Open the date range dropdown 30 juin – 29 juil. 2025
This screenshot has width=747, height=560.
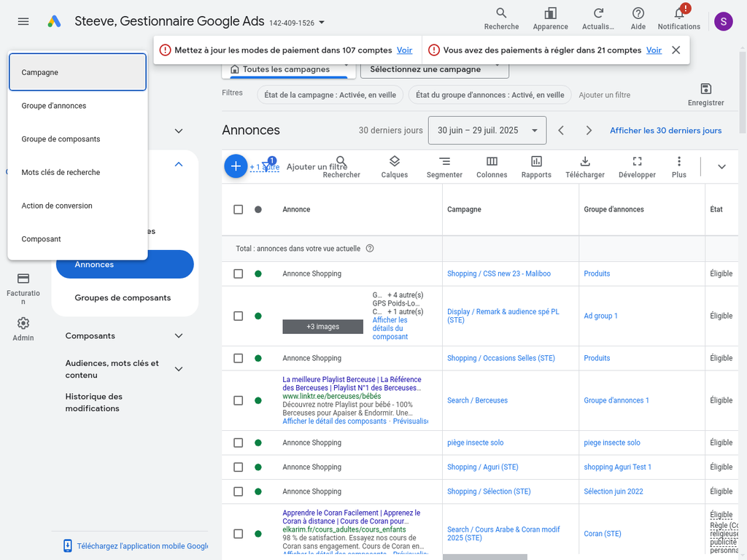point(487,131)
